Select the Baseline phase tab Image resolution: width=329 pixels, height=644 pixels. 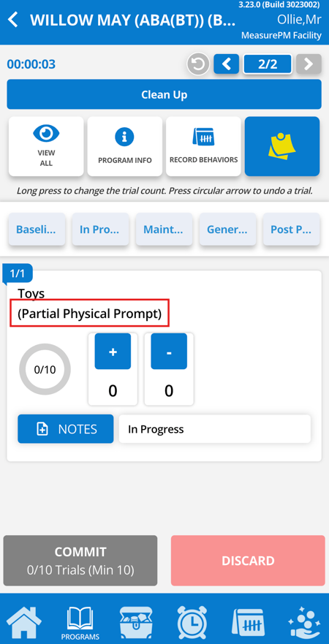coord(37,230)
